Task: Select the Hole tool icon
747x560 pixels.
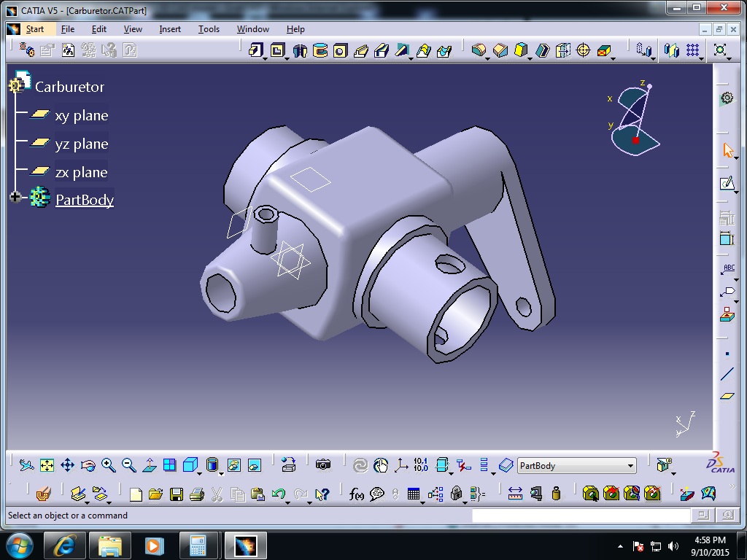Action: (x=340, y=50)
